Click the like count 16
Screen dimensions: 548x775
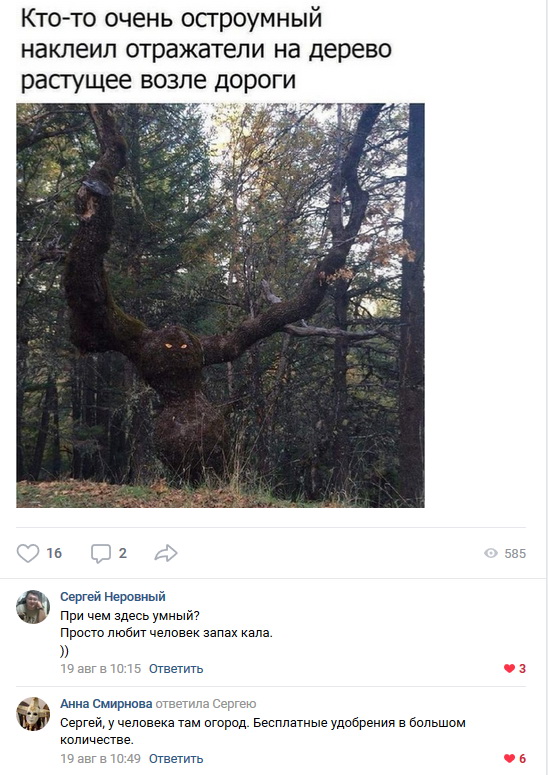coord(54,553)
